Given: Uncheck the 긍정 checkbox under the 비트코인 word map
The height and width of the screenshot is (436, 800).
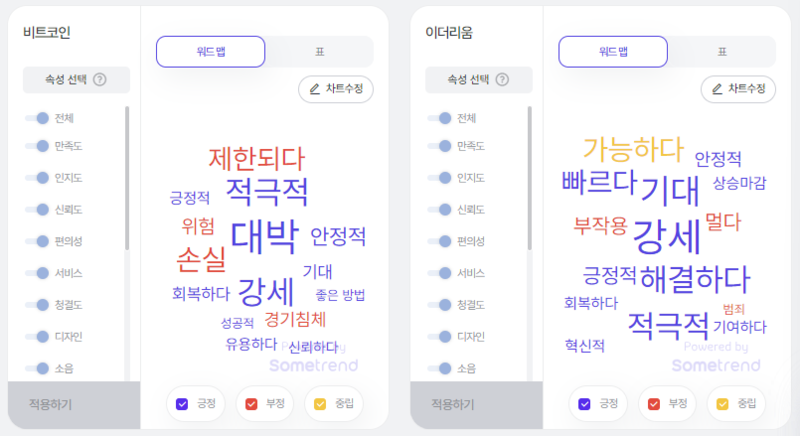Looking at the screenshot, I should pos(182,404).
